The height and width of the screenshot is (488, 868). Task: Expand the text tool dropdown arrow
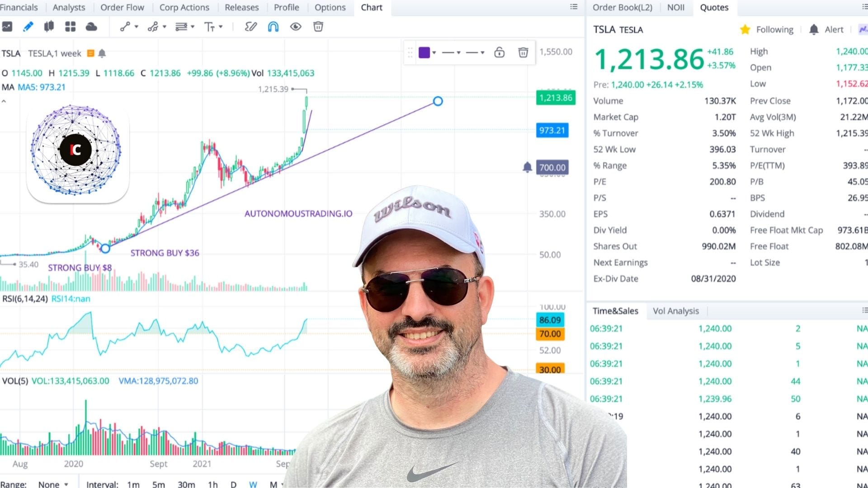tap(221, 27)
